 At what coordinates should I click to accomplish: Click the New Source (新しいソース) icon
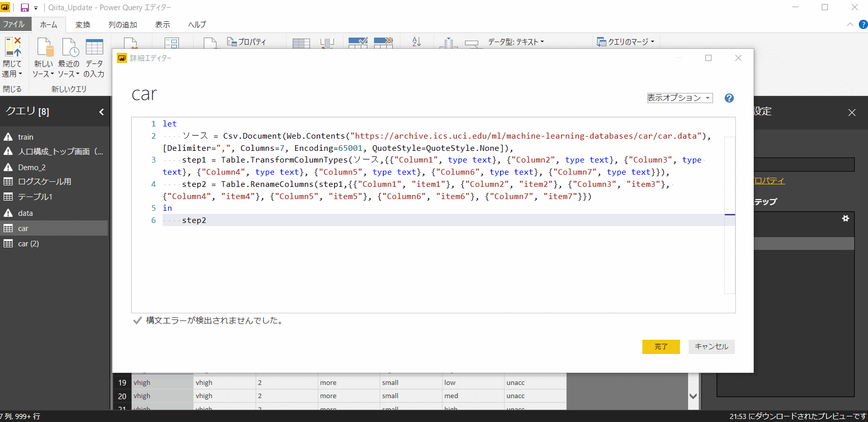click(x=45, y=47)
